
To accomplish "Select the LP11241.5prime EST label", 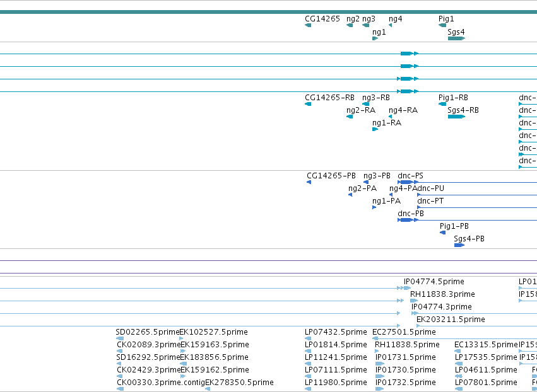I will click(x=336, y=357).
